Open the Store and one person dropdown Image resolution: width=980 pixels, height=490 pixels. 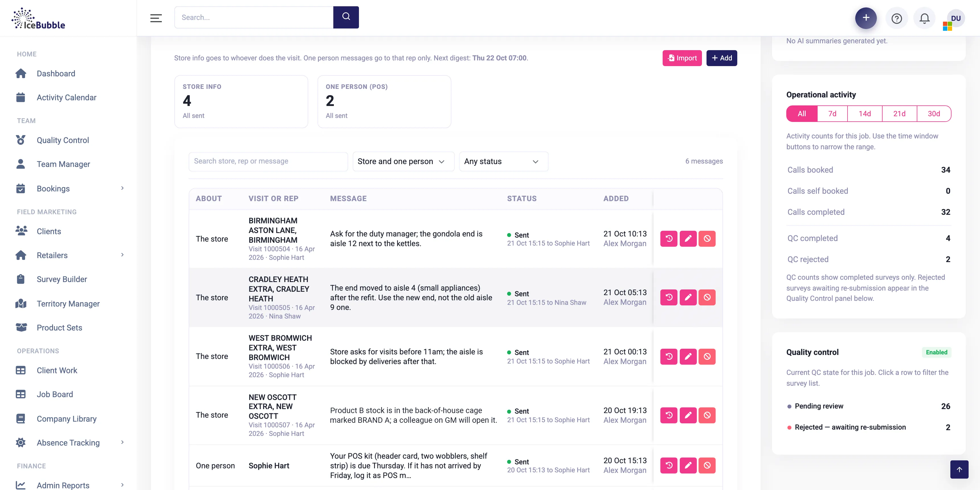click(x=403, y=161)
